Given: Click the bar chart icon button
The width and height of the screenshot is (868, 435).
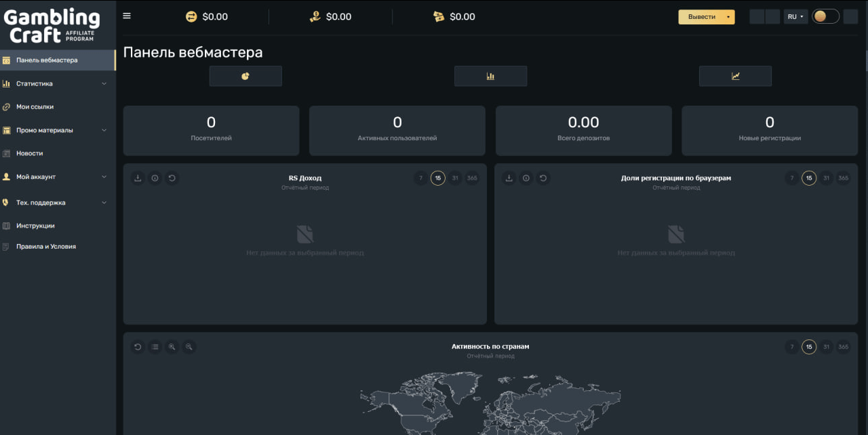Looking at the screenshot, I should tap(490, 76).
